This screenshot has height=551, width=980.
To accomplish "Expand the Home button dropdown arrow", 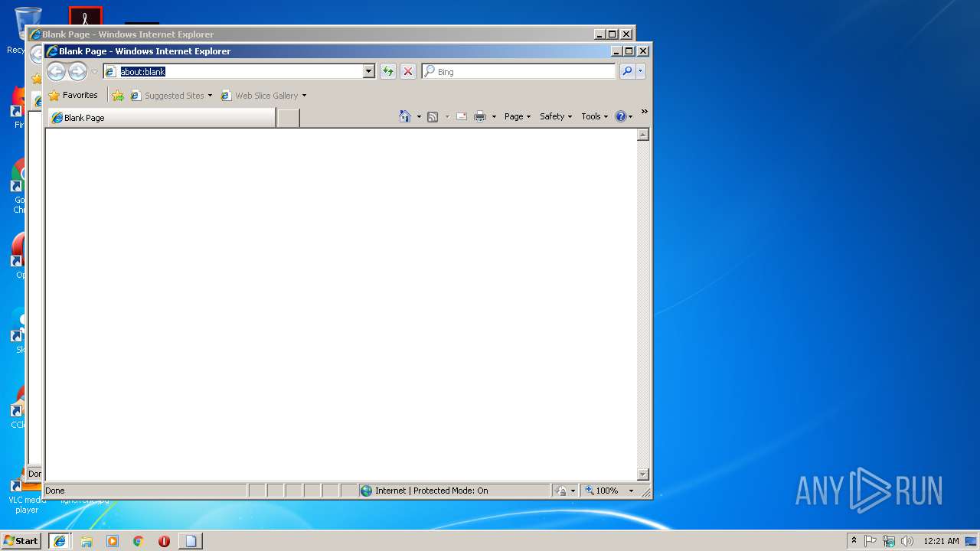I will [419, 116].
